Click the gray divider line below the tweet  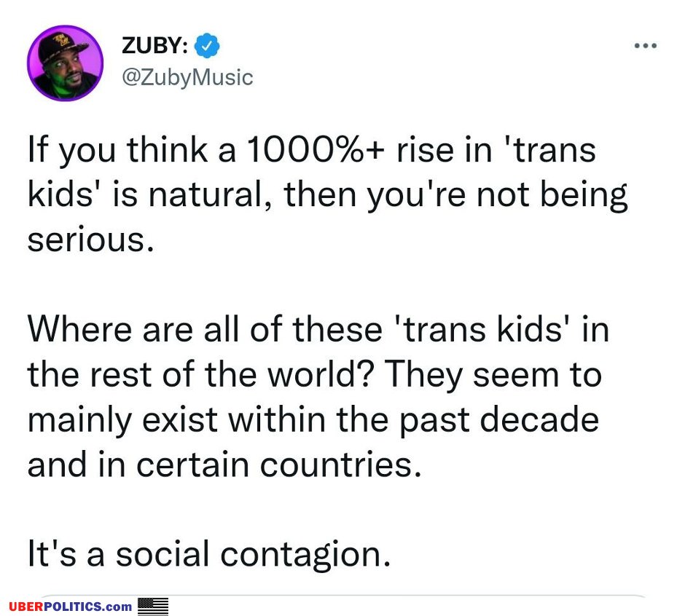[x=343, y=596]
